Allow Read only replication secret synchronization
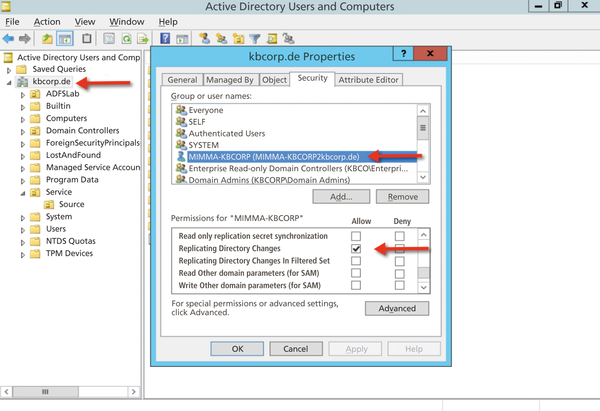The image size is (600, 411). pyautogui.click(x=356, y=236)
